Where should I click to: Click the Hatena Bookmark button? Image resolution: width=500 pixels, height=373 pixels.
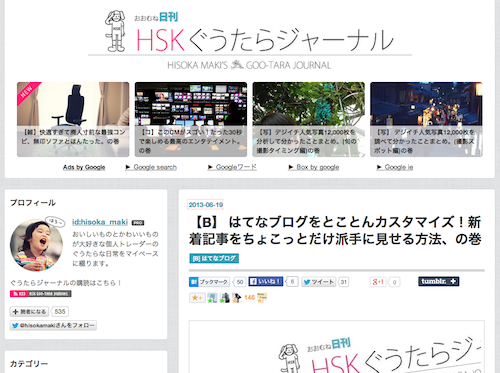(x=209, y=282)
